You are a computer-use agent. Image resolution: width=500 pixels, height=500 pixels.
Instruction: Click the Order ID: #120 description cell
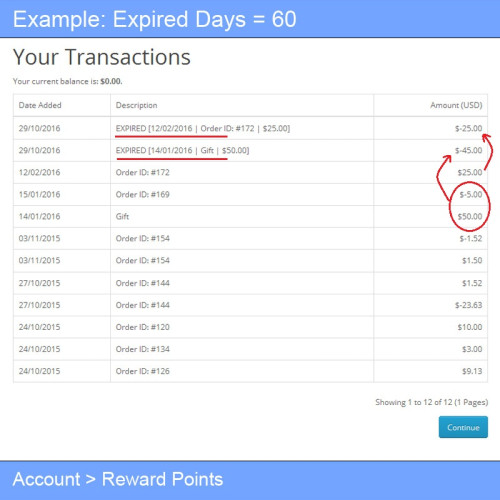click(143, 327)
